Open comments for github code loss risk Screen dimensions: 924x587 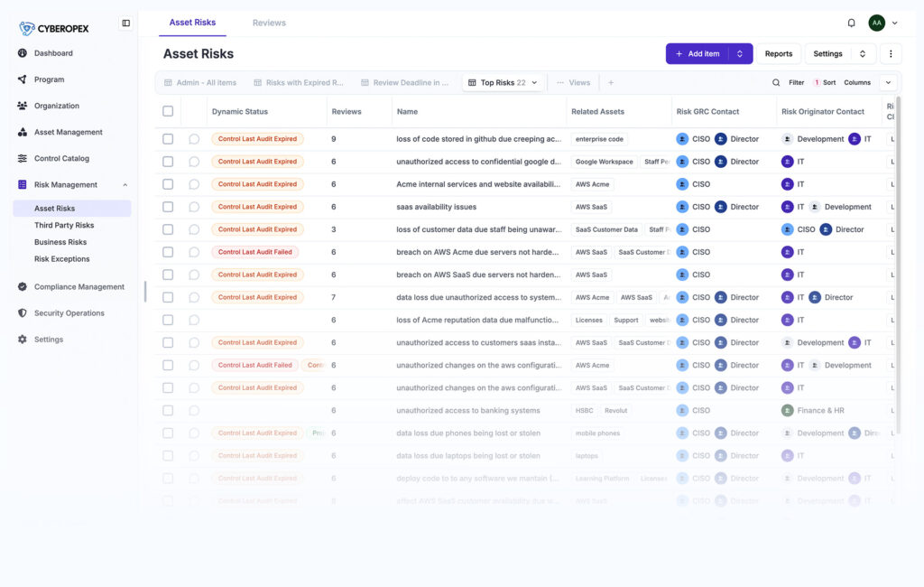pos(194,139)
